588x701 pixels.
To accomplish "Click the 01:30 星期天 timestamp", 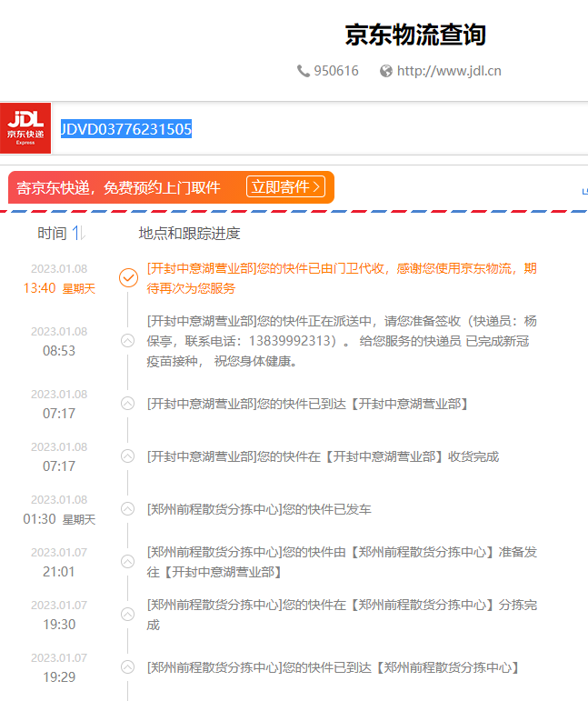I will coord(59,519).
